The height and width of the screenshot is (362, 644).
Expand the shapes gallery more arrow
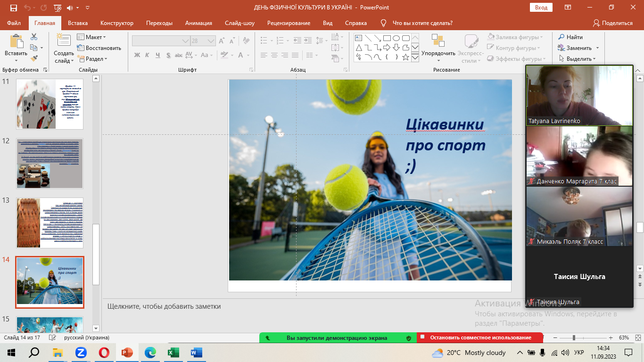point(415,58)
